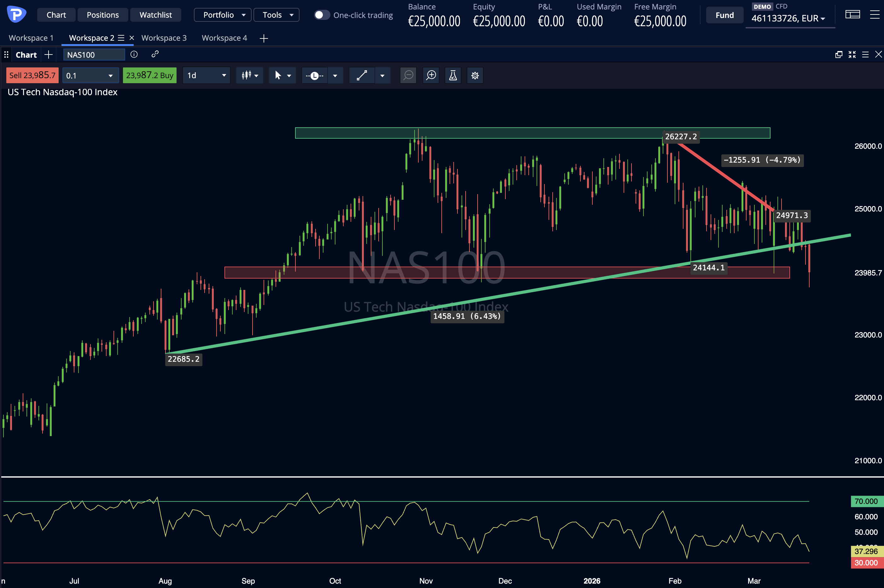This screenshot has width=884, height=588.
Task: Click the Sell 23,985.7 button
Action: 32,75
